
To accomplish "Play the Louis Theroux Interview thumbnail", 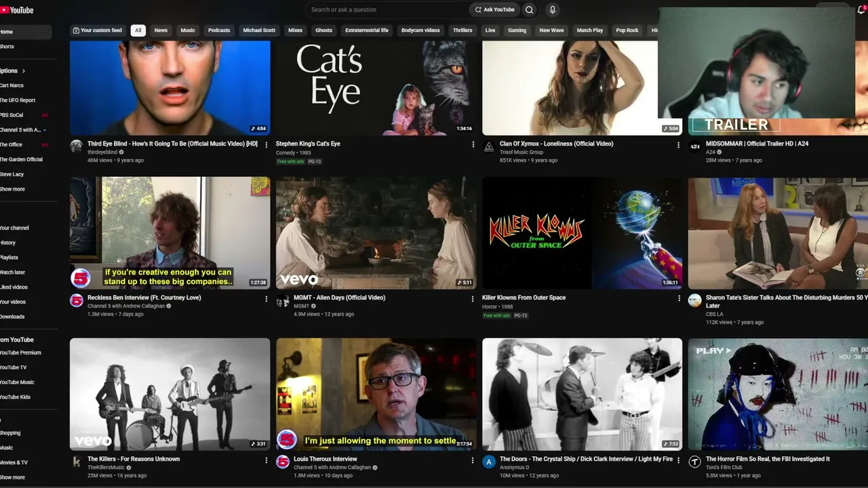I will [376, 394].
